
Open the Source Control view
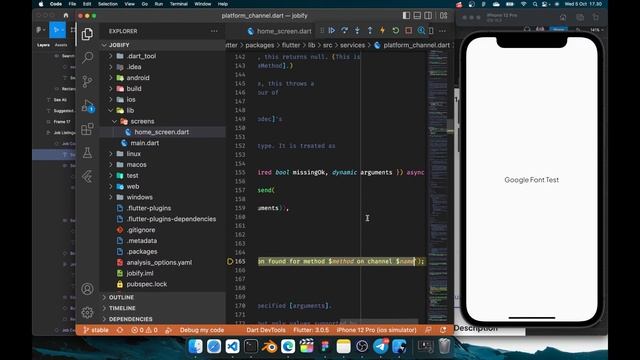click(87, 82)
